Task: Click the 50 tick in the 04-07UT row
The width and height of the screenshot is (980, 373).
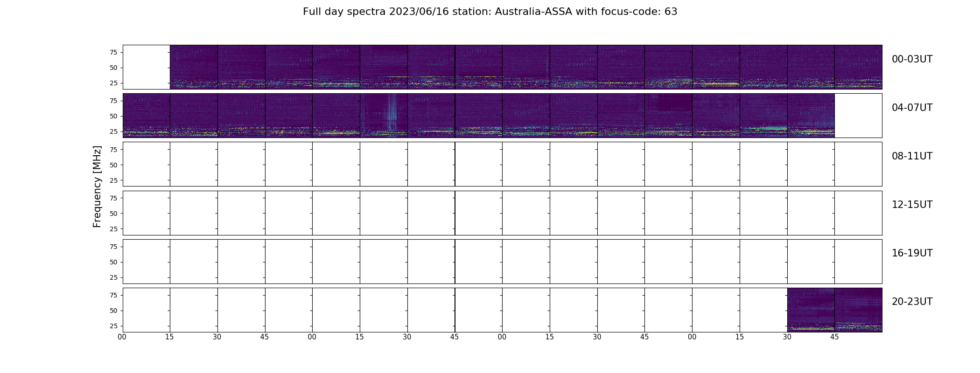Action: point(113,116)
